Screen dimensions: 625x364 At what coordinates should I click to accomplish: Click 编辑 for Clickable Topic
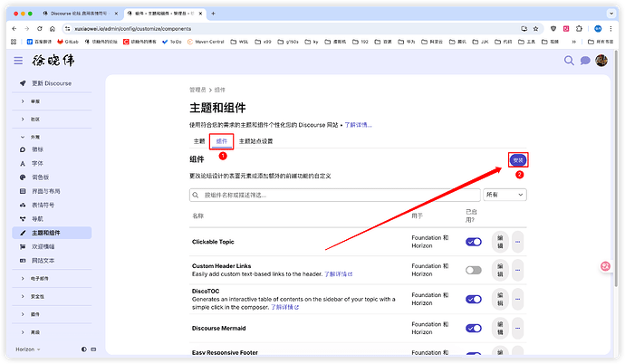point(499,242)
